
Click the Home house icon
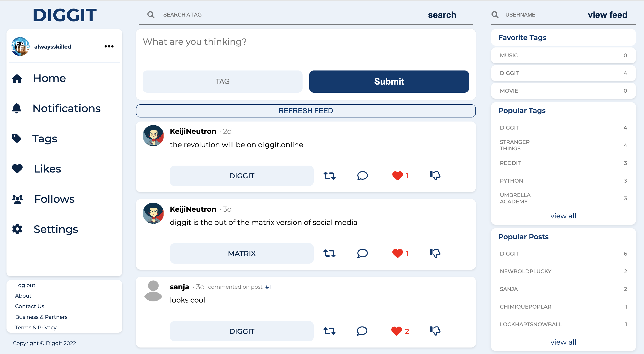click(x=17, y=79)
